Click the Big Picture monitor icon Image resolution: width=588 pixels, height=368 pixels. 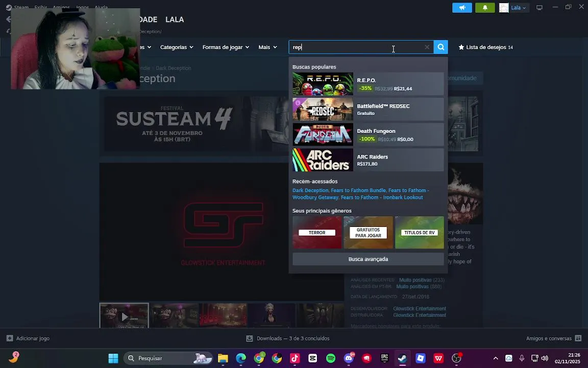point(539,8)
